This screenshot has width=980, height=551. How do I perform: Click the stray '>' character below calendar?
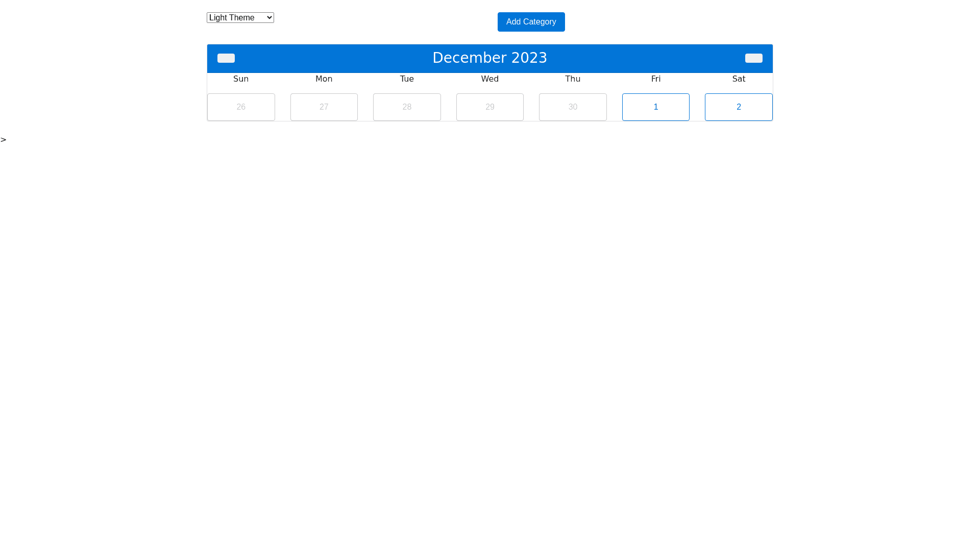point(4,140)
